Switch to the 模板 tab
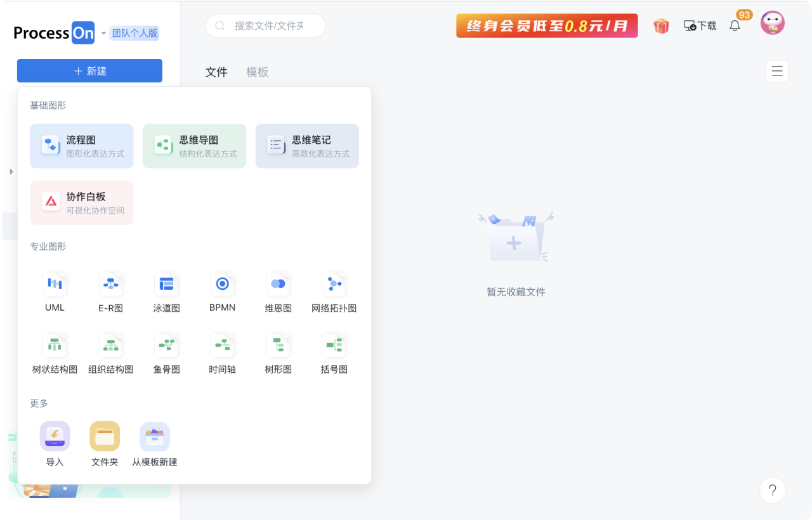The width and height of the screenshot is (812, 520). pyautogui.click(x=257, y=72)
